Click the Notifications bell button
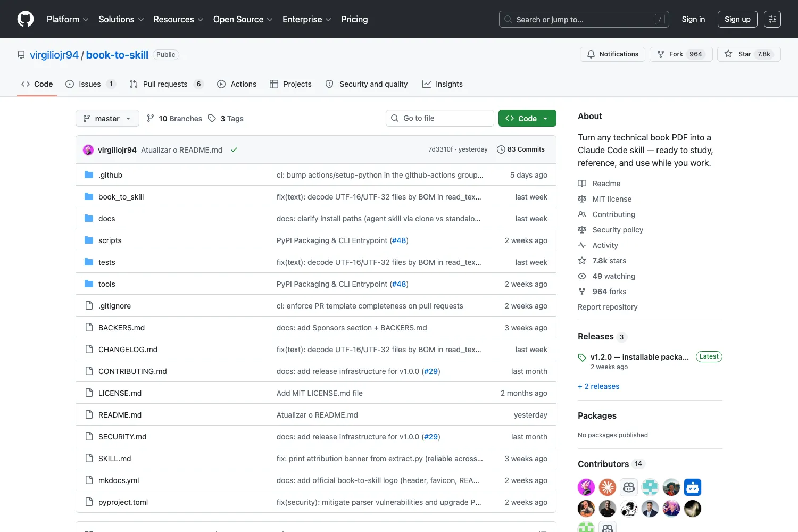Image resolution: width=798 pixels, height=532 pixels. coord(612,54)
